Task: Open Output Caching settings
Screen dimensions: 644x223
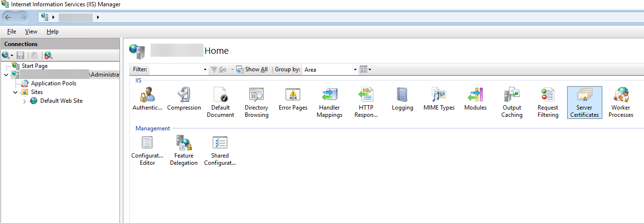Action: (x=512, y=103)
